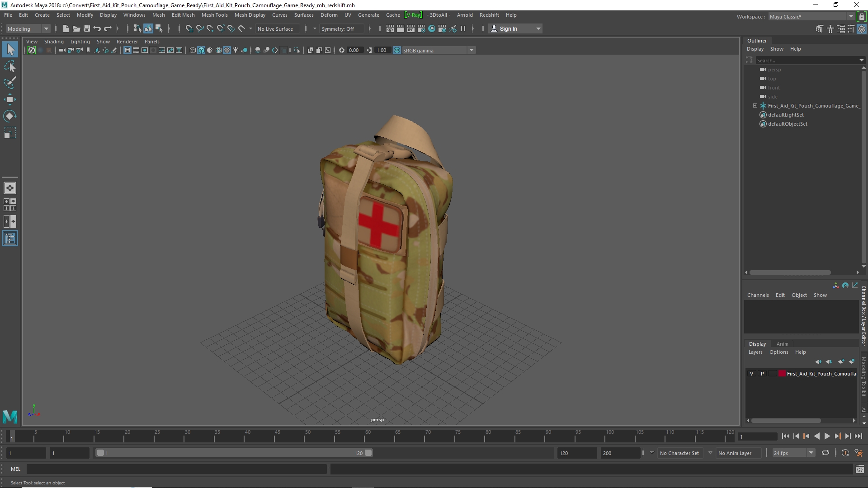
Task: Open the sRGB gamma view transform dropdown
Action: 438,50
